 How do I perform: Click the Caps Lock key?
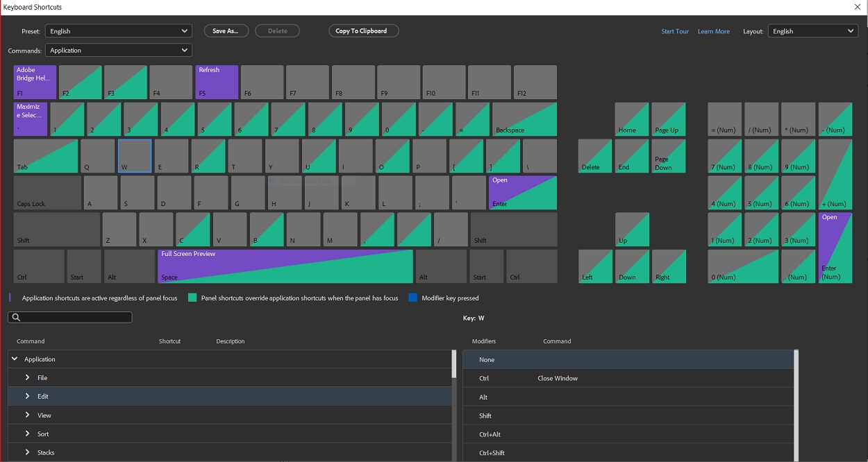point(45,192)
